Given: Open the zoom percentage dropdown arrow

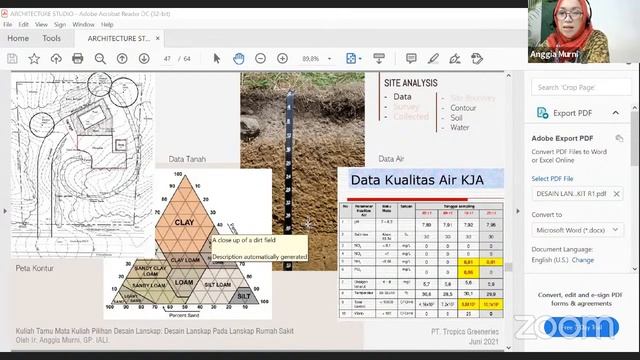Looking at the screenshot, I should click(x=329, y=59).
